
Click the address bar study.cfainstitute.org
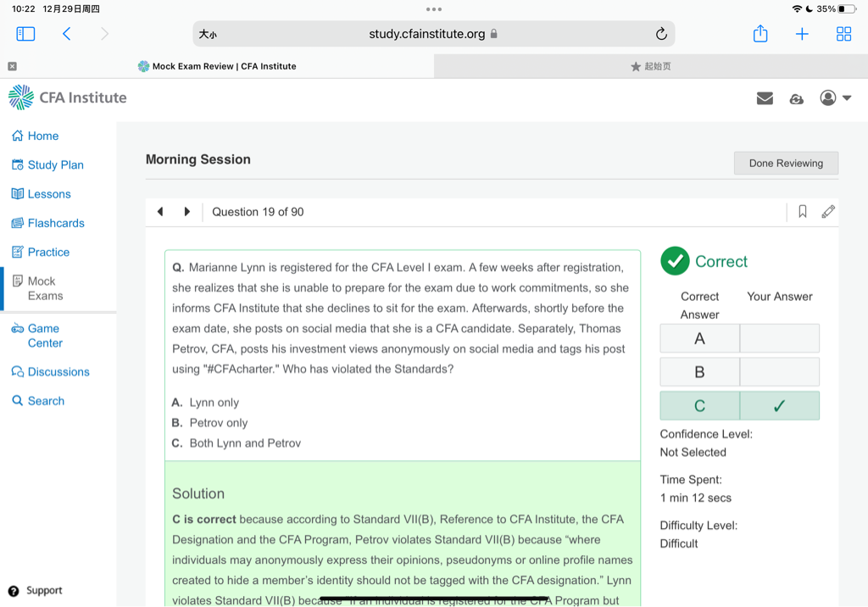pyautogui.click(x=433, y=34)
